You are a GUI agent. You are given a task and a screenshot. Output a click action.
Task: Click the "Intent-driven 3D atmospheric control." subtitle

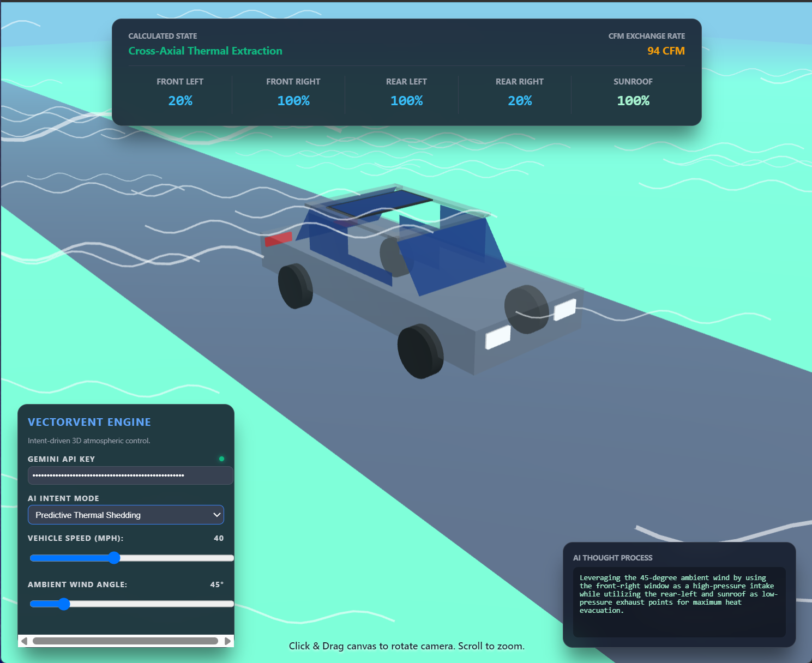pos(89,441)
